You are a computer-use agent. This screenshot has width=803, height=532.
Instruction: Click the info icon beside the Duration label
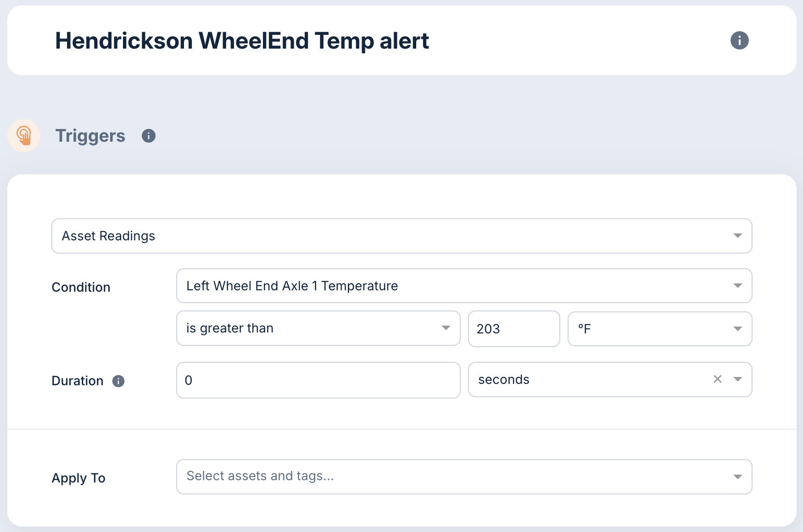coord(118,381)
